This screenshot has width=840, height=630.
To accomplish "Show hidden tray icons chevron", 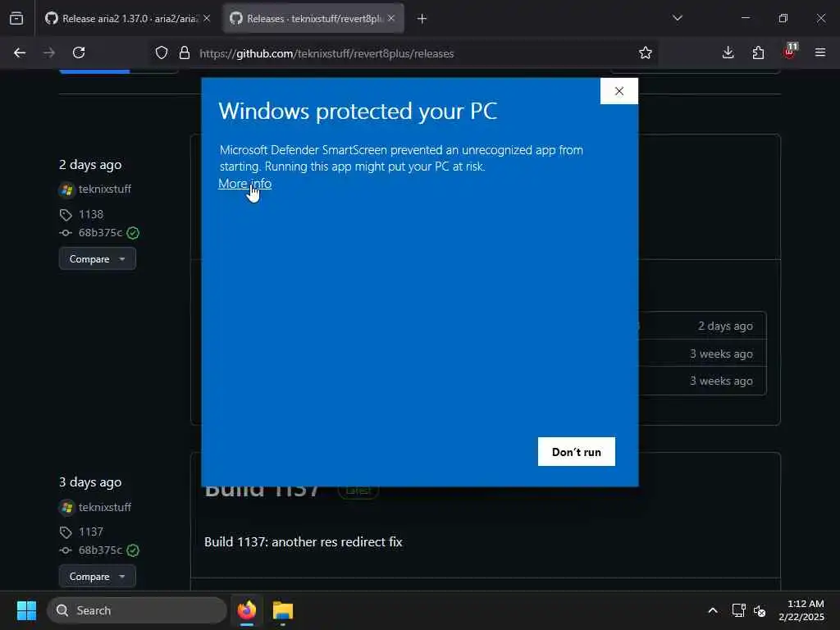I will (713, 610).
